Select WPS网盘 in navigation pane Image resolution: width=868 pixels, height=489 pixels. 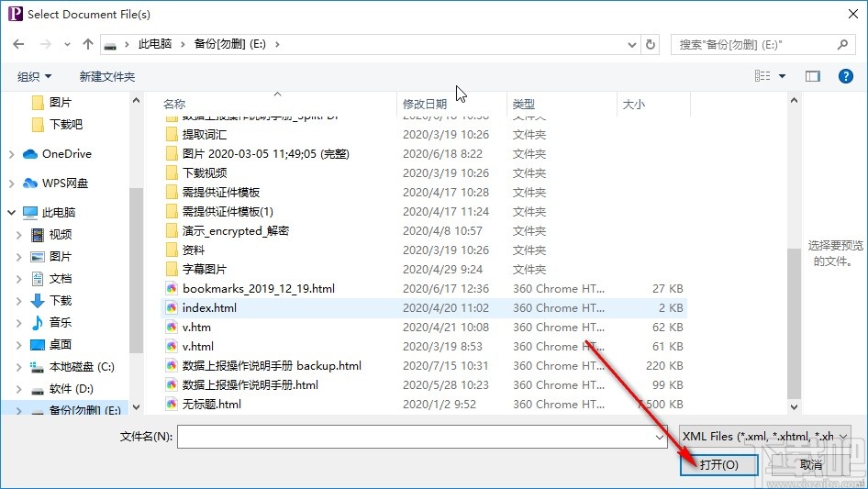65,183
